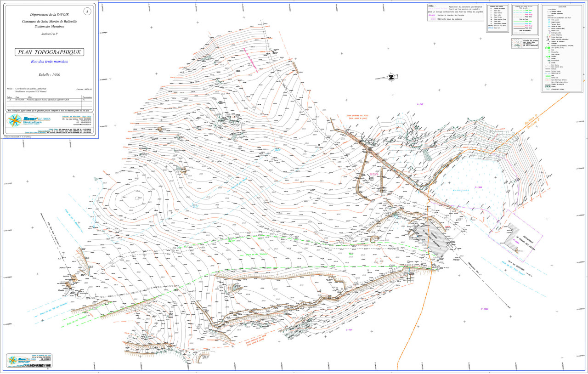Click 'Mur de soutènement' legend entry
588x374 pixels.
pyautogui.click(x=561, y=18)
